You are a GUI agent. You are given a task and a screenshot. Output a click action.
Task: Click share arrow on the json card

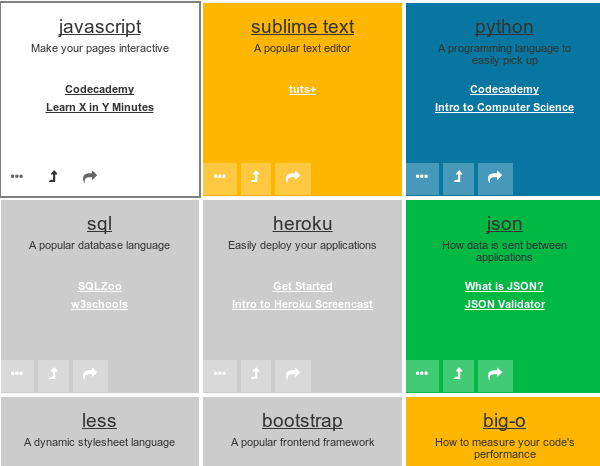(495, 373)
